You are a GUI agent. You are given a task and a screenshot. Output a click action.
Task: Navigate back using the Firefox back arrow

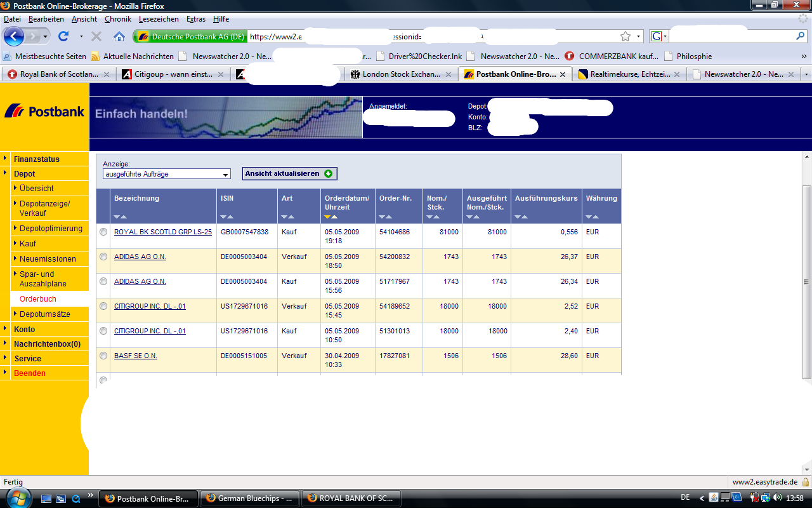pos(14,36)
